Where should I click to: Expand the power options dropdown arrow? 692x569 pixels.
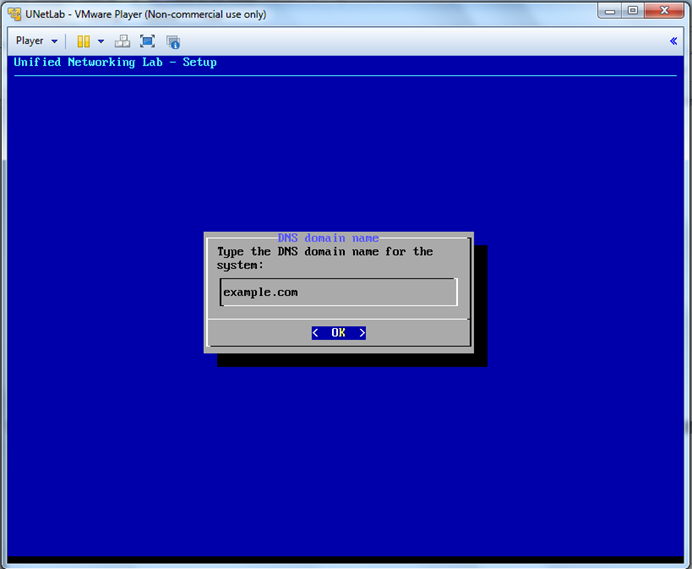(x=101, y=41)
